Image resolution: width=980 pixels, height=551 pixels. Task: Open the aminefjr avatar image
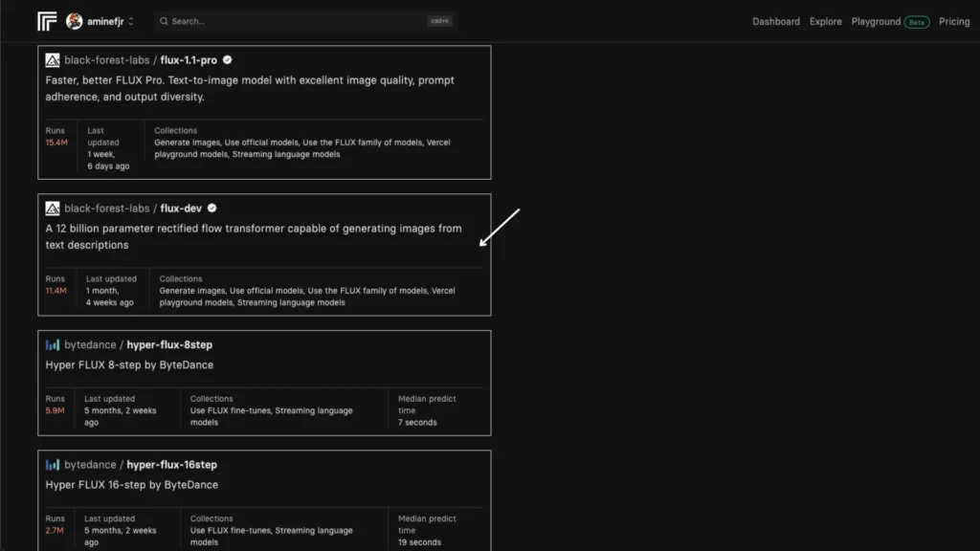(75, 21)
